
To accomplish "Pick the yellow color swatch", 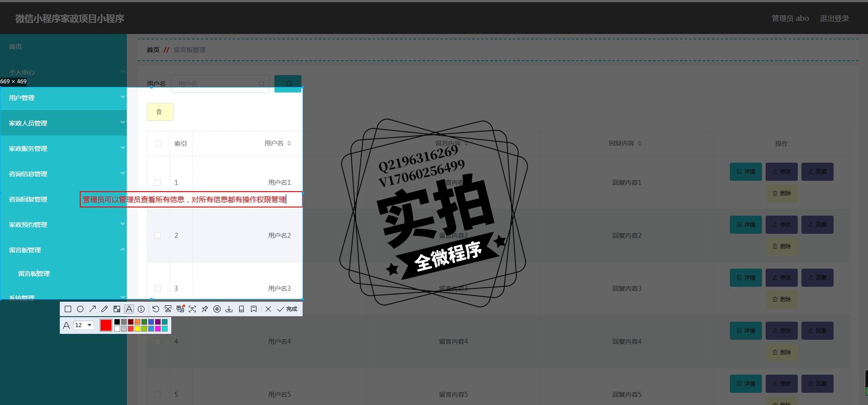I will pos(137,328).
